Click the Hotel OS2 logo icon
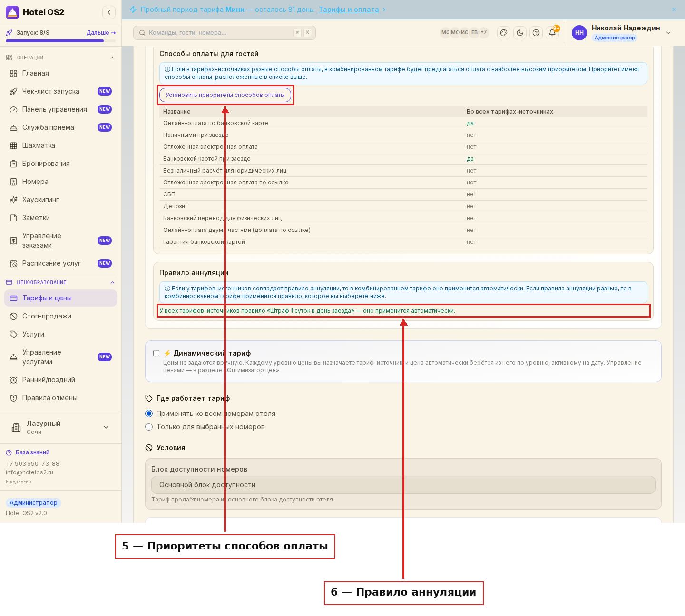The width and height of the screenshot is (685, 616). tap(12, 12)
